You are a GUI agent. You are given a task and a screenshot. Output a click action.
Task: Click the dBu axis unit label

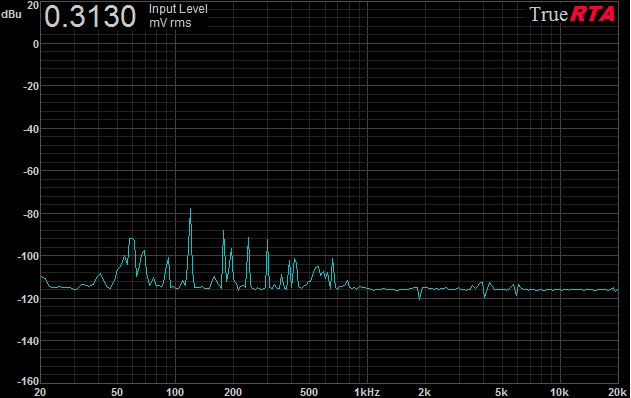(x=11, y=14)
